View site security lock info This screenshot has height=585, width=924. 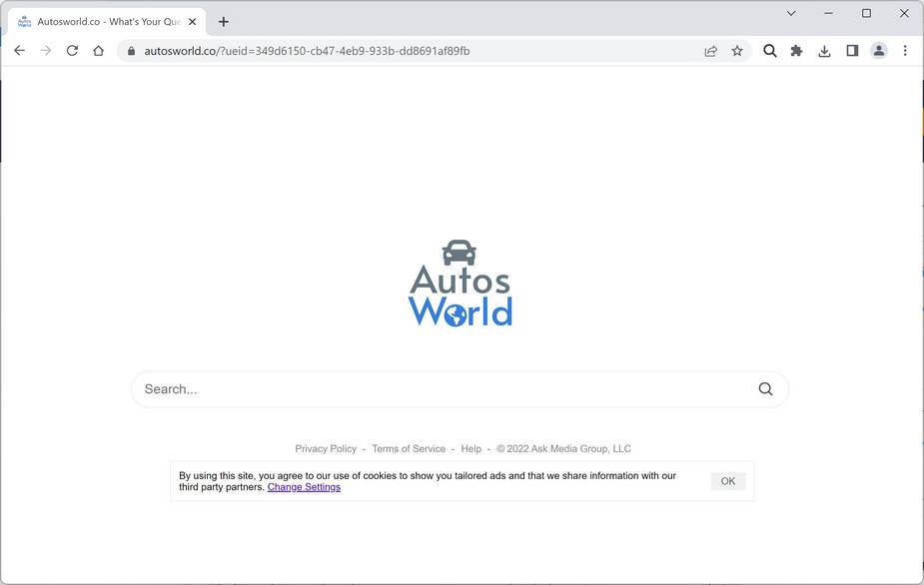[x=132, y=51]
